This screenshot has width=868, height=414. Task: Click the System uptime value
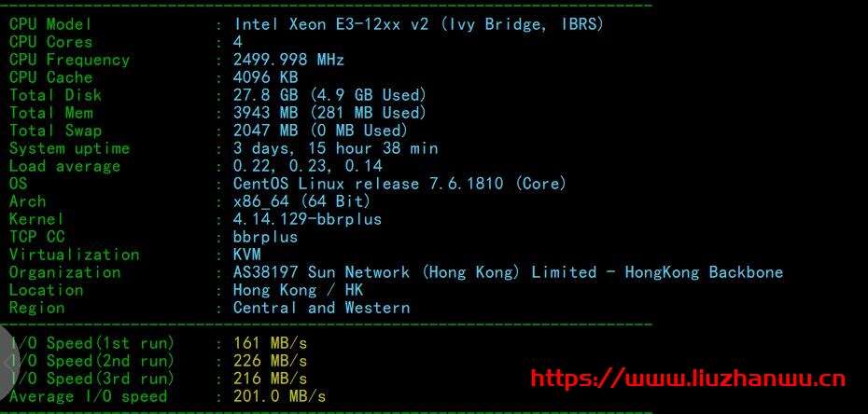335,148
